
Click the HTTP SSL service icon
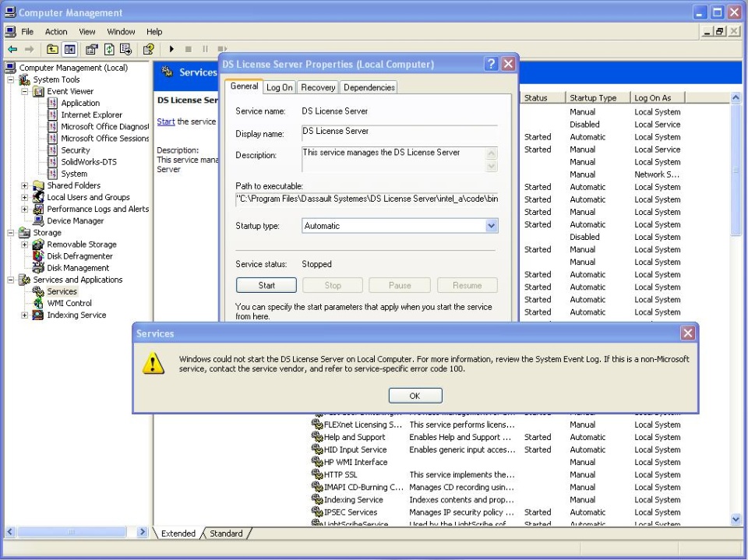[317, 474]
